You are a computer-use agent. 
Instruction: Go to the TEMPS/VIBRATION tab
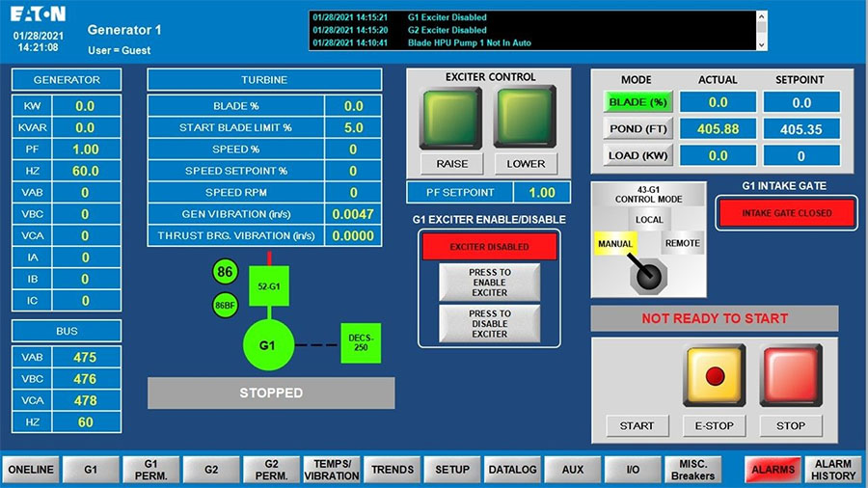(331, 470)
